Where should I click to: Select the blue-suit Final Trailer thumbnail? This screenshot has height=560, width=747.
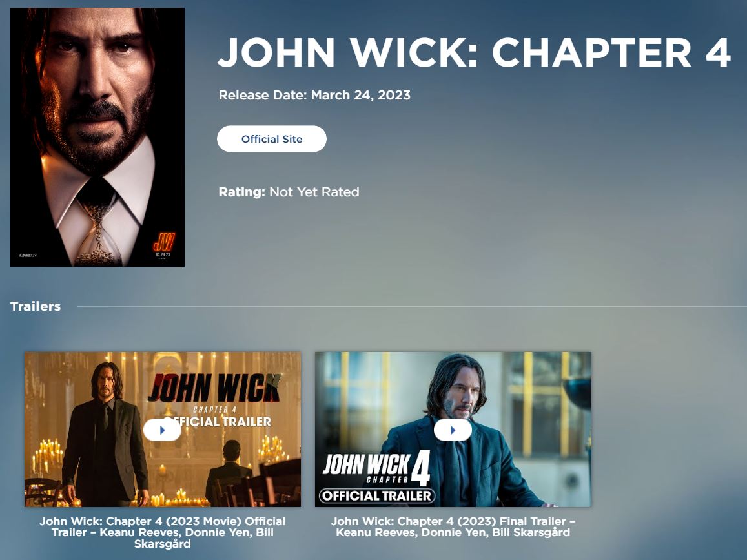click(x=453, y=430)
